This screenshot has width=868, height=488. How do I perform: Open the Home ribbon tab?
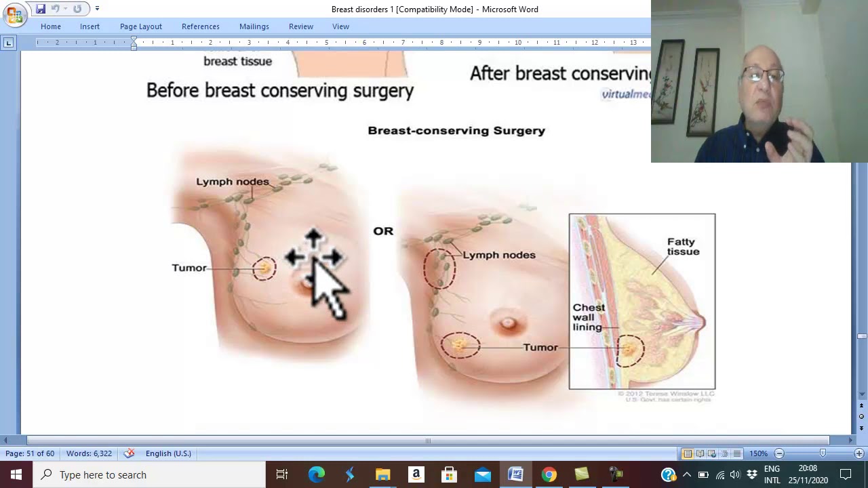click(51, 26)
